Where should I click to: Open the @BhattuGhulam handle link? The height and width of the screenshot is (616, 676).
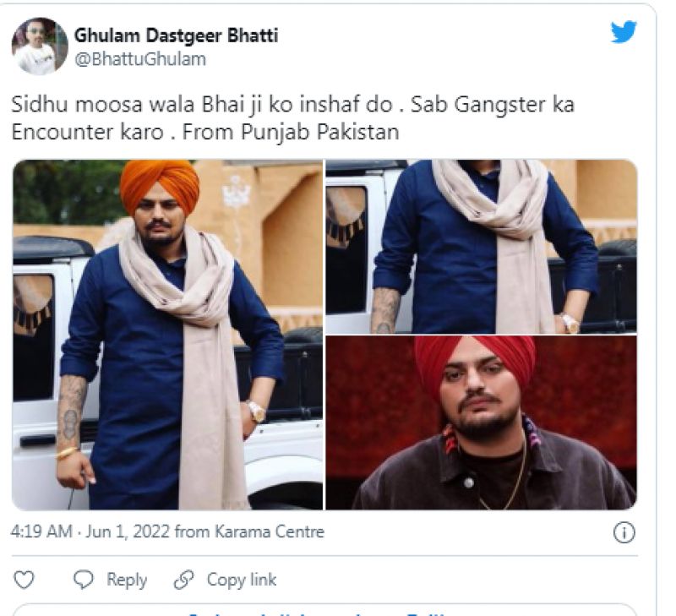140,59
